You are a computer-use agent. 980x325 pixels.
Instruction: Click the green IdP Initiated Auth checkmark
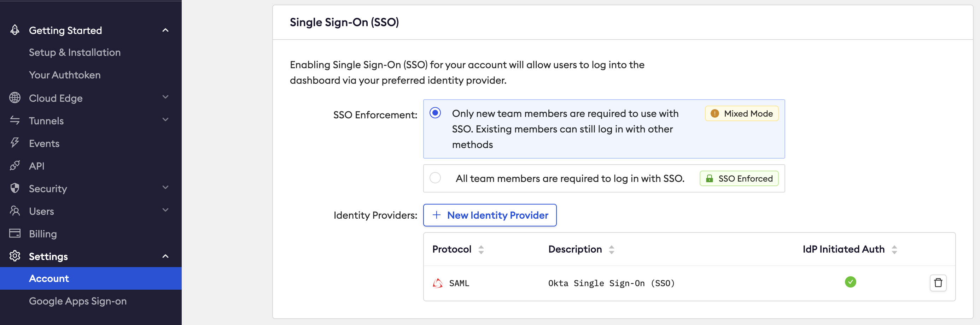851,282
